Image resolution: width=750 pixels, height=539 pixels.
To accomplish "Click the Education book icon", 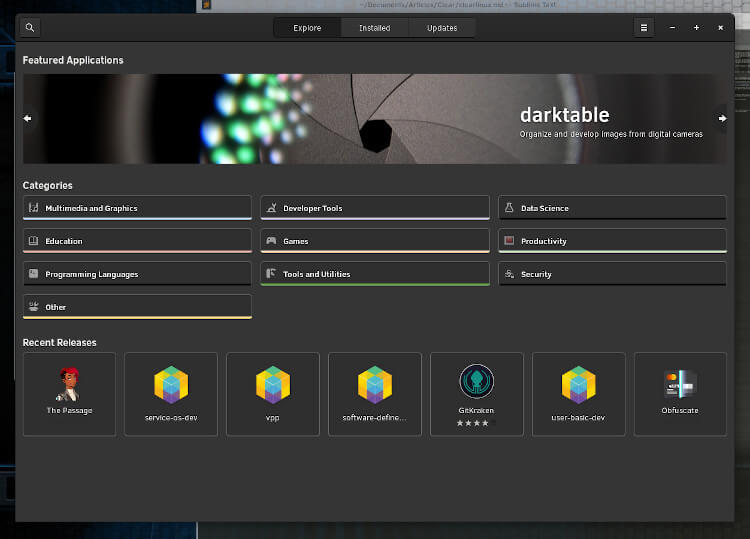I will [x=33, y=241].
